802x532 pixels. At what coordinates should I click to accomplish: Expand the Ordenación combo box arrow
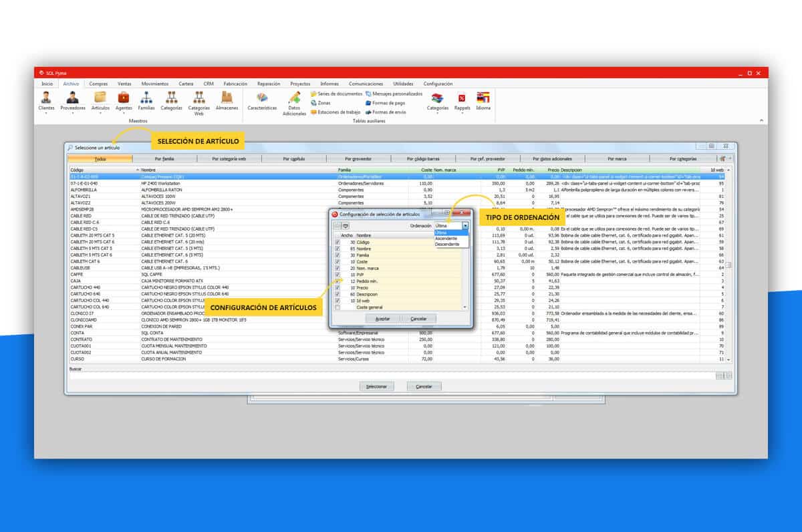pyautogui.click(x=465, y=226)
